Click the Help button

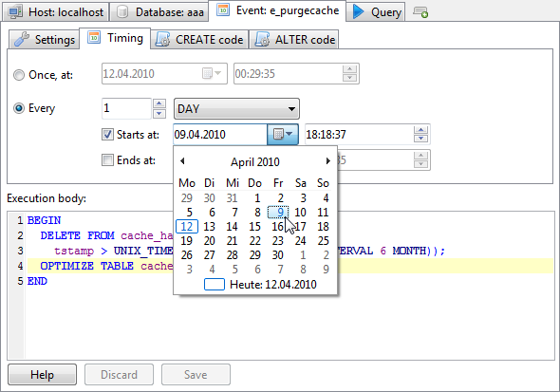tap(42, 375)
